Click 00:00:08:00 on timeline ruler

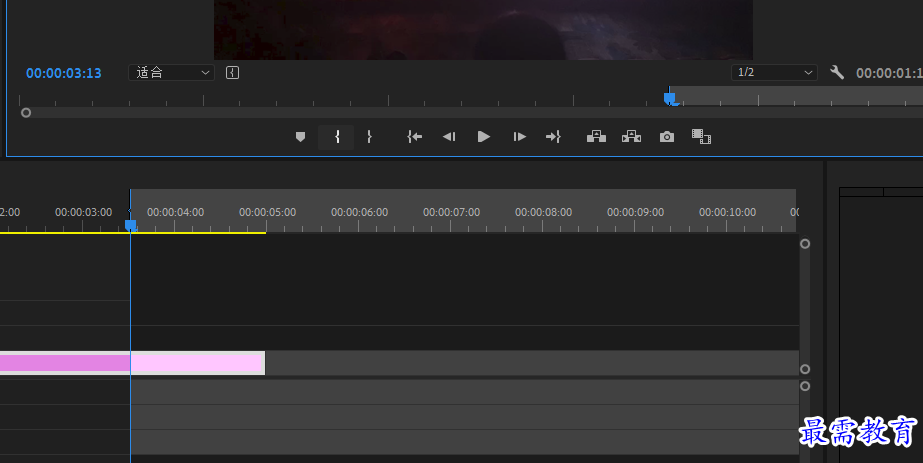[x=543, y=212]
